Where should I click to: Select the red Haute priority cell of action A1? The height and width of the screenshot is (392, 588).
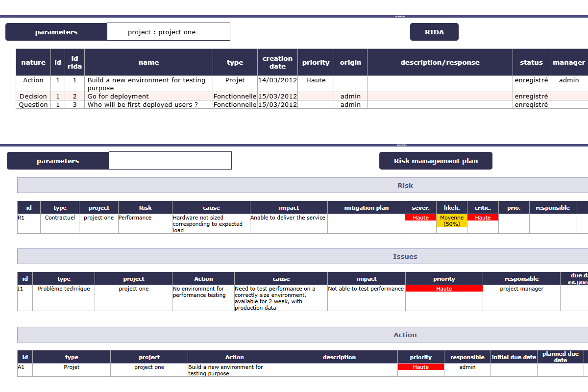[x=420, y=367]
